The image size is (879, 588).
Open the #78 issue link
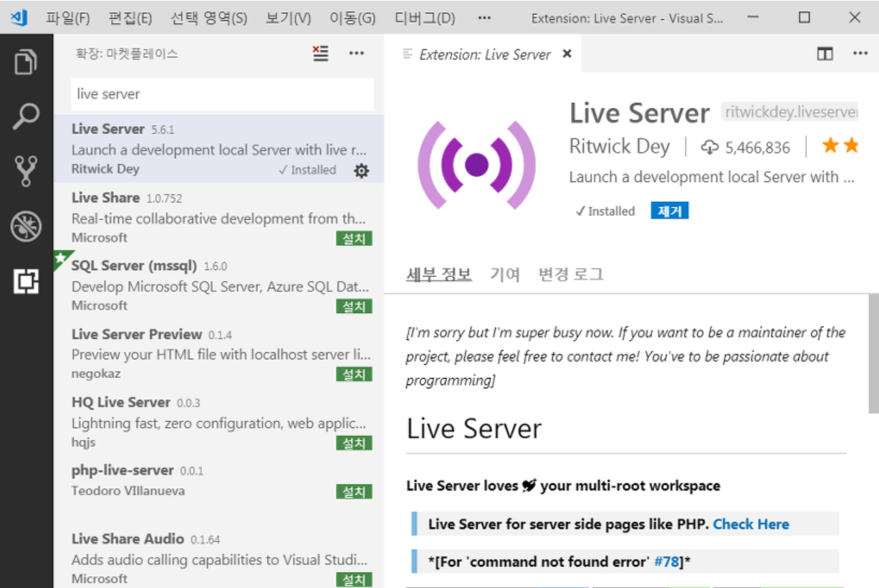click(x=666, y=562)
